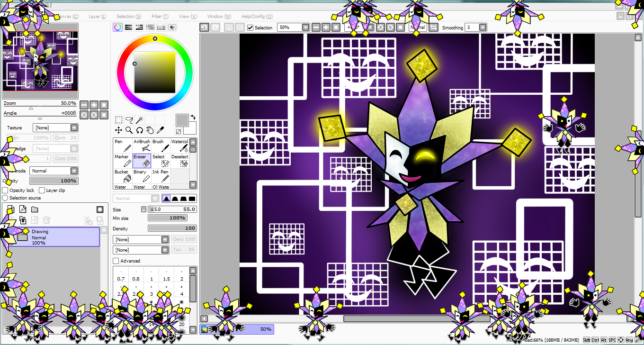This screenshot has width=644, height=345.
Task: Select the Deselect tool icon
Action: [x=179, y=160]
